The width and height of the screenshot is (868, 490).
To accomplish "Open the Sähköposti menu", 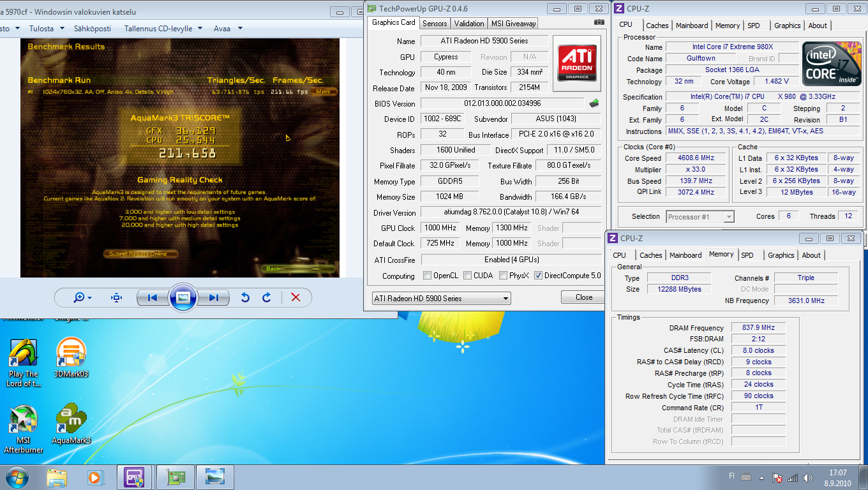I will click(93, 29).
